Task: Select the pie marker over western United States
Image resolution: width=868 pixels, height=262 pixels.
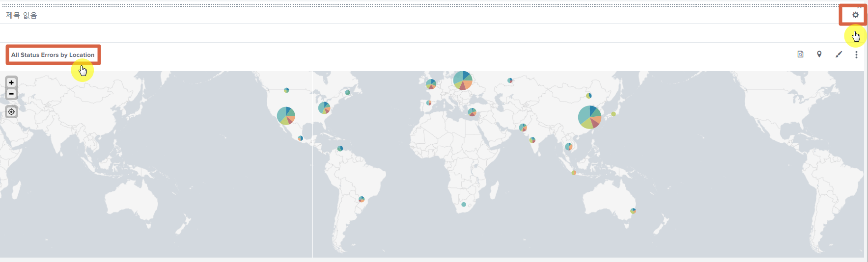Action: [x=286, y=116]
